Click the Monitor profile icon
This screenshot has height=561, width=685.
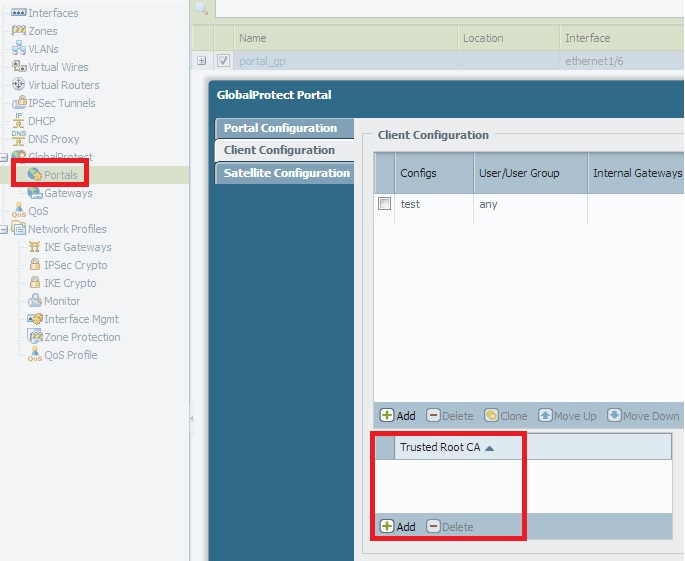(35, 300)
